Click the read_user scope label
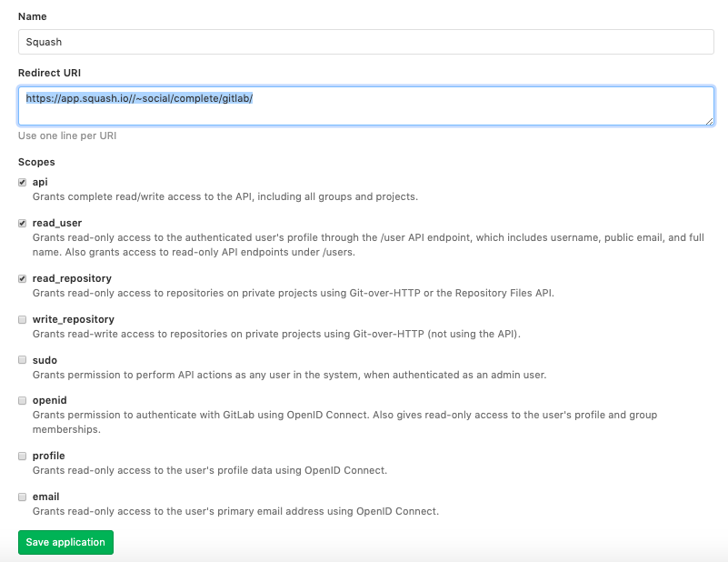The height and width of the screenshot is (562, 728). point(57,223)
